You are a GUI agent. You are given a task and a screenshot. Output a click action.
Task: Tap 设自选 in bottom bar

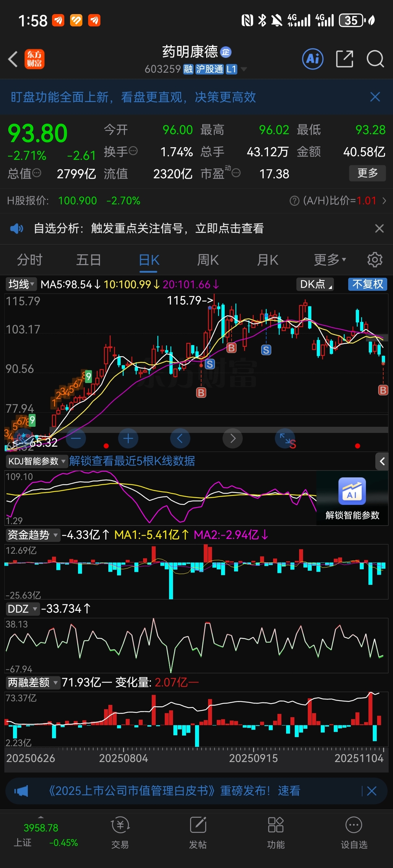[x=354, y=833]
